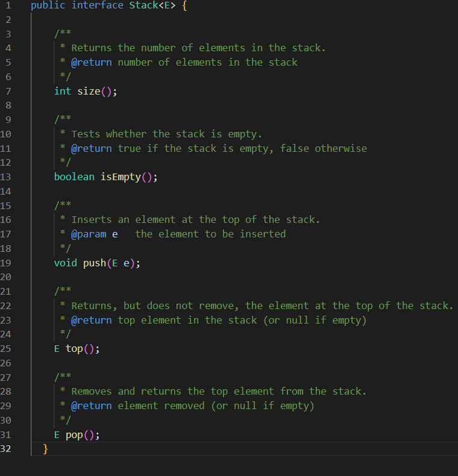The image size is (458, 476).
Task: Click the '@return' tag on line 5
Action: click(92, 62)
